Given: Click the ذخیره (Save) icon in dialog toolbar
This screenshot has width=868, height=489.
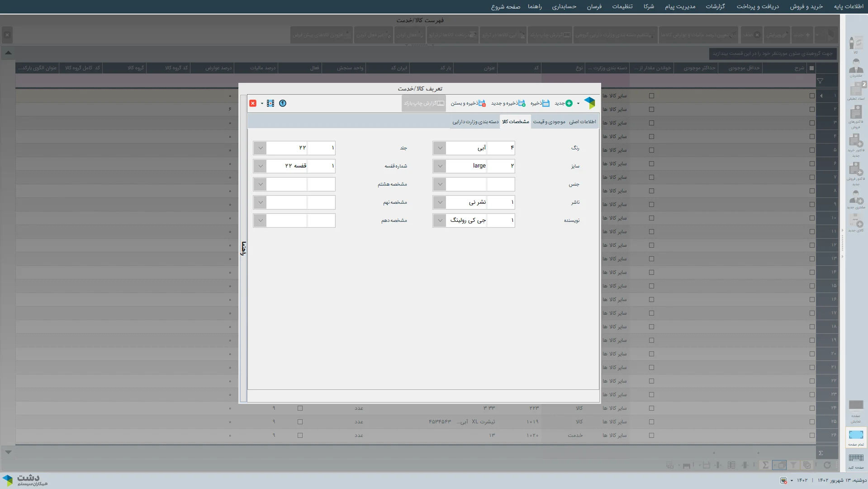Looking at the screenshot, I should tap(545, 103).
